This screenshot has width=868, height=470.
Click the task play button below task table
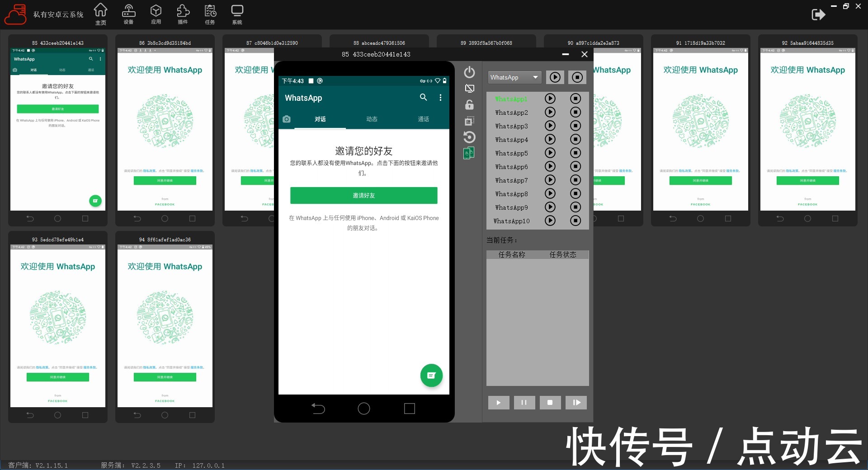pos(499,402)
